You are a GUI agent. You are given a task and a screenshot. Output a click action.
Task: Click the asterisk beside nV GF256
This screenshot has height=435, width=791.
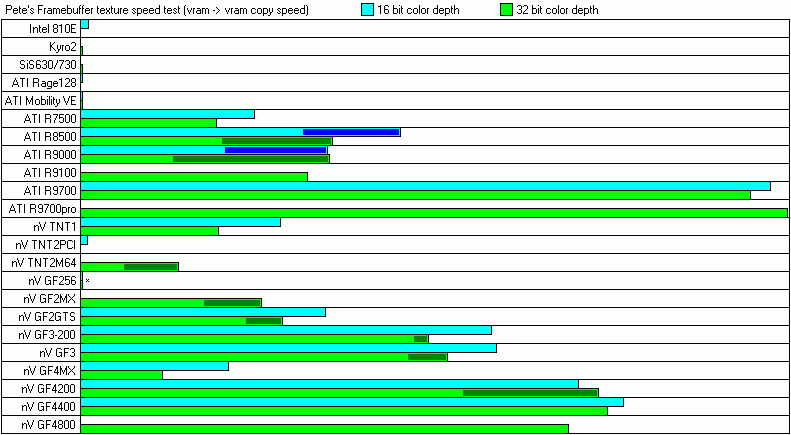coord(87,281)
